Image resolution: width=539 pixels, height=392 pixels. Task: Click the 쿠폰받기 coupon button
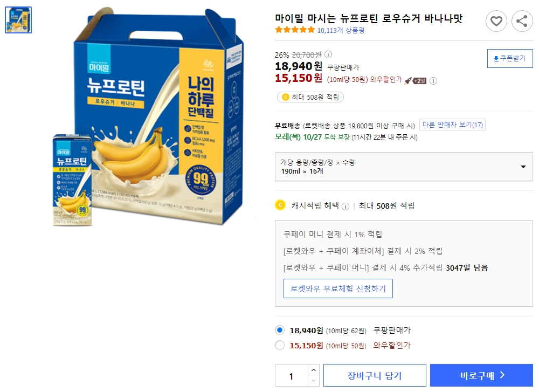coord(509,58)
